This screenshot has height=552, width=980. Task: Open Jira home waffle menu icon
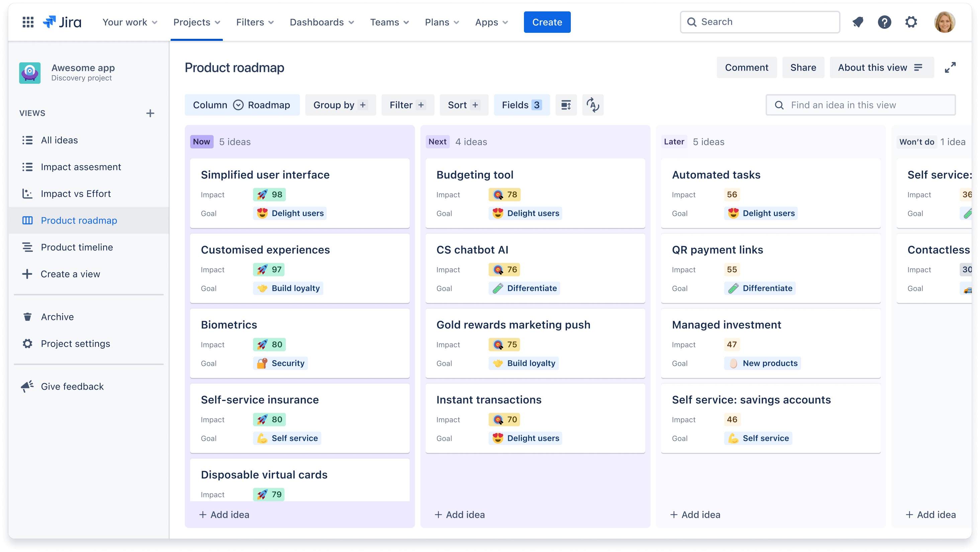coord(27,22)
